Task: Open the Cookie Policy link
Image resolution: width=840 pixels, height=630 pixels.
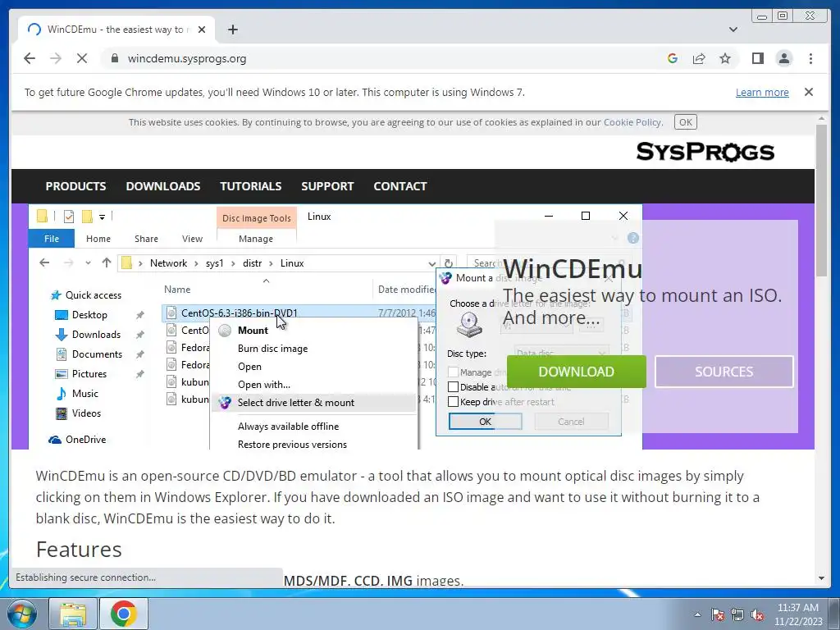Action: [632, 122]
